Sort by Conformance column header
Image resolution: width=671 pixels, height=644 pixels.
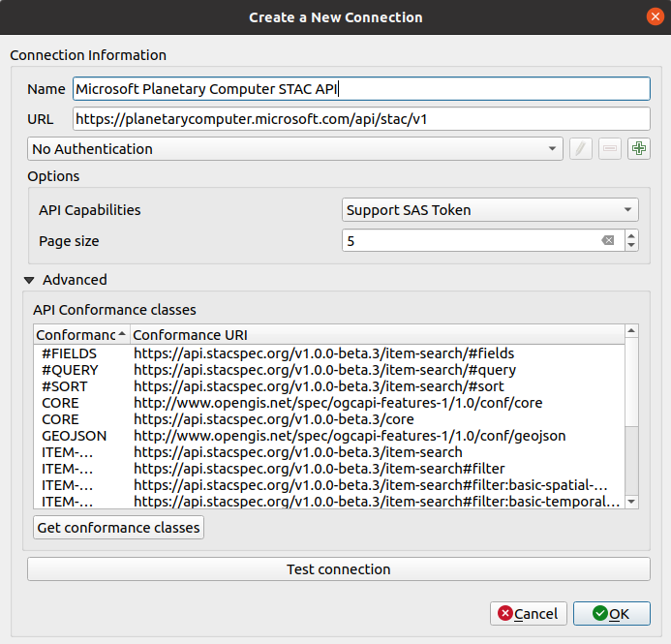[x=81, y=335]
